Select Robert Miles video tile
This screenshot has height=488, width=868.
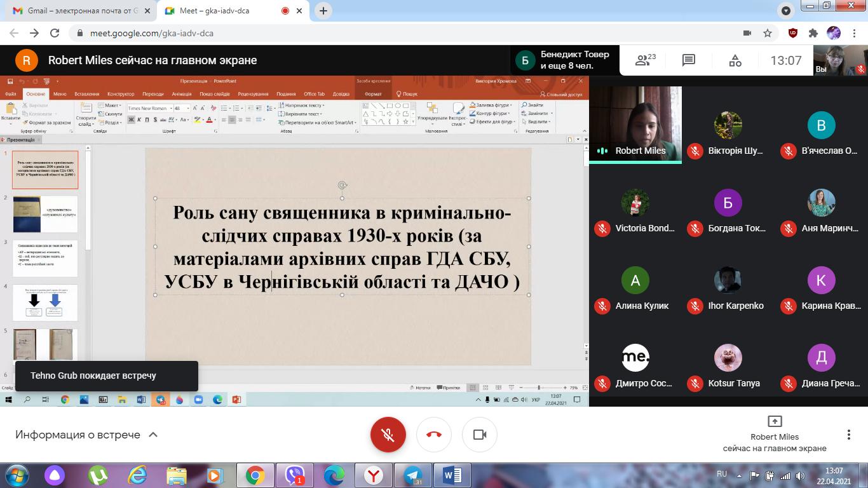pos(635,125)
